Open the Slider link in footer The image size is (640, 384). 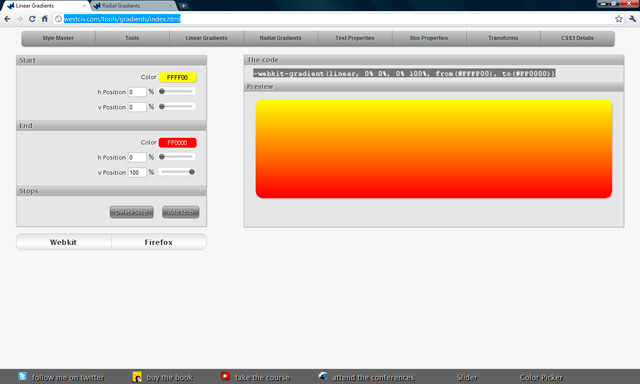point(467,377)
